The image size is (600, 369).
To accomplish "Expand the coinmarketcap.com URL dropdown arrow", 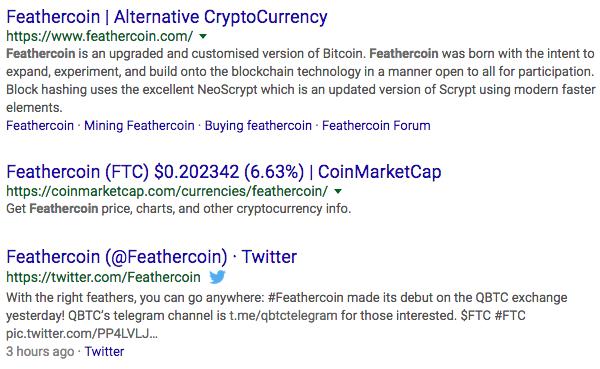I will click(x=338, y=191).
